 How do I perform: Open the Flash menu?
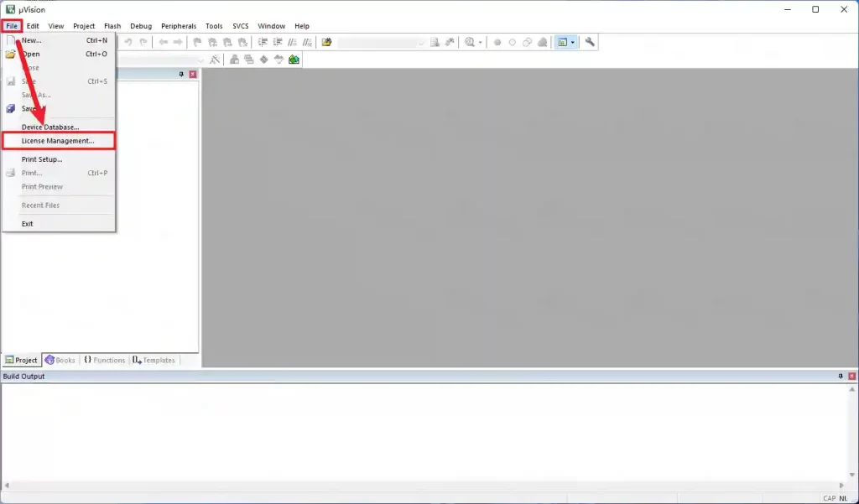[112, 26]
